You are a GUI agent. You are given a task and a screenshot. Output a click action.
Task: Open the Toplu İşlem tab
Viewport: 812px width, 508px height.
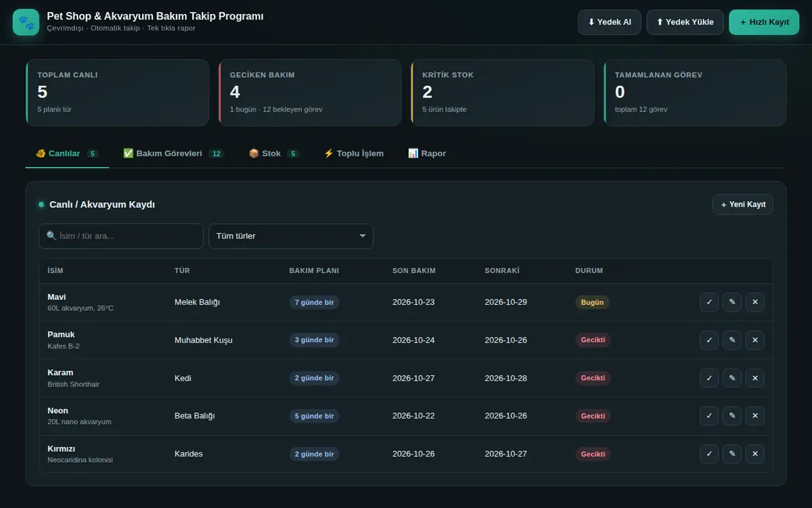354,154
